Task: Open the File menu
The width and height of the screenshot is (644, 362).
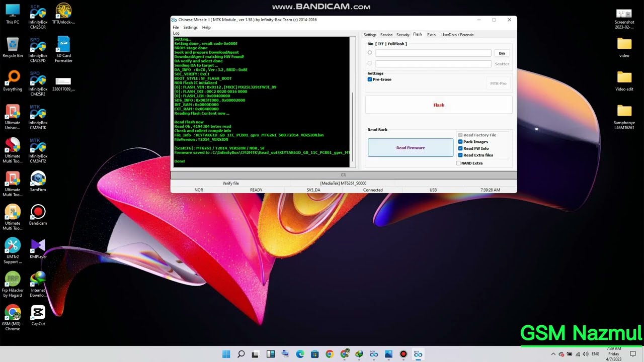Action: click(176, 28)
